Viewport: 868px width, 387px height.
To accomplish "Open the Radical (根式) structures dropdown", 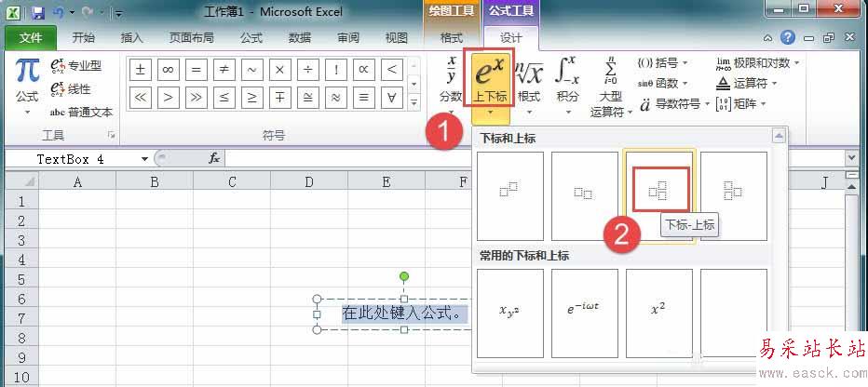I will click(529, 86).
